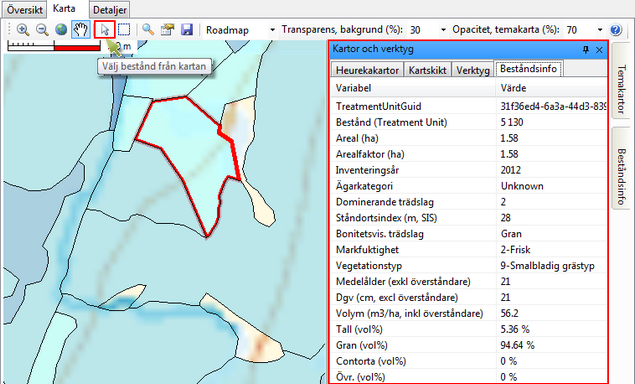This screenshot has height=384, width=635.
Task: Select the Medelålder (exkl överståndare) row
Action: [x=469, y=282]
